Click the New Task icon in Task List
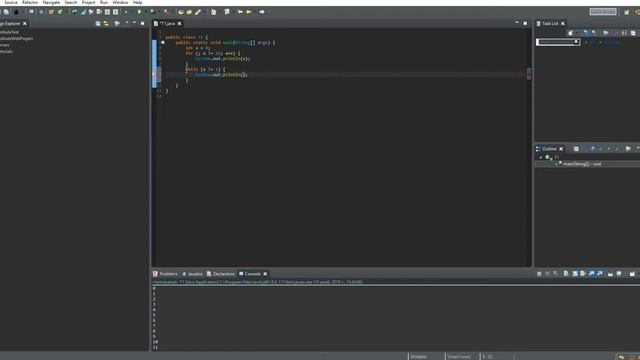This screenshot has height=360, width=640. tap(571, 33)
